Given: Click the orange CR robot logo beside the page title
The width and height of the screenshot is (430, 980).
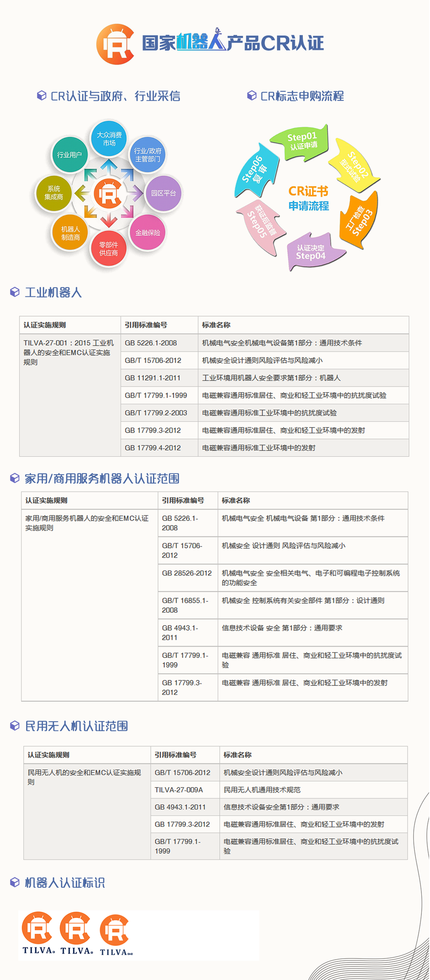Looking at the screenshot, I should 115,44.
